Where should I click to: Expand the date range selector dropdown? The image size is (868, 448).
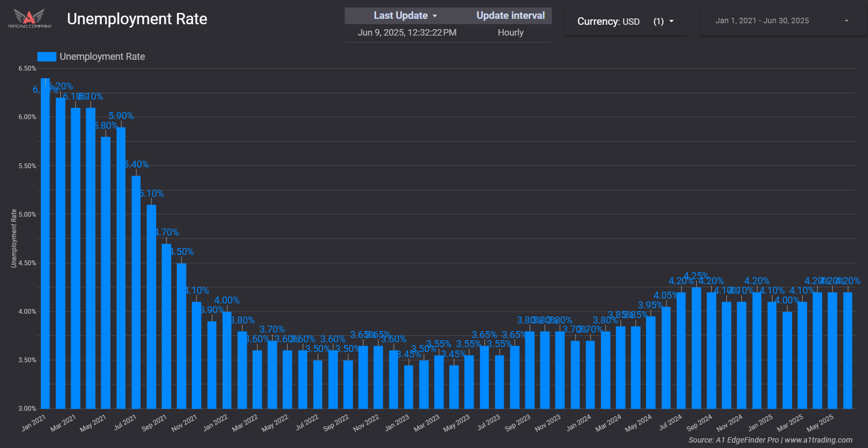tap(781, 21)
